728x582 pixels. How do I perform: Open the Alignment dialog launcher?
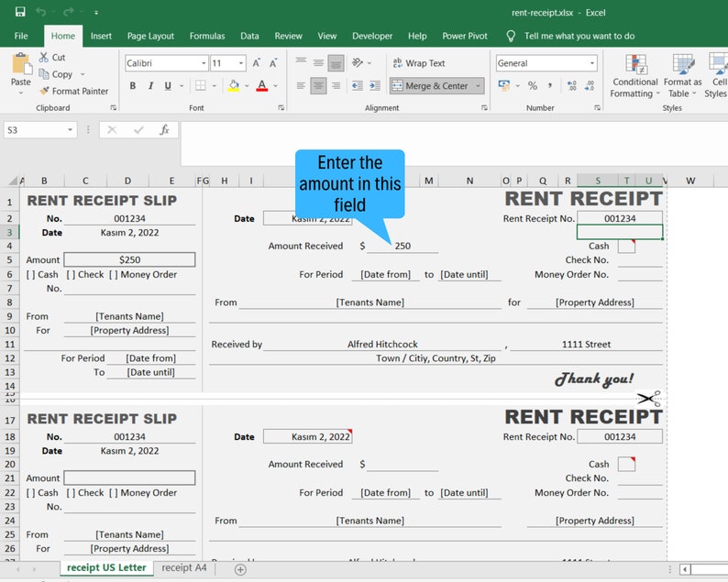pos(484,107)
